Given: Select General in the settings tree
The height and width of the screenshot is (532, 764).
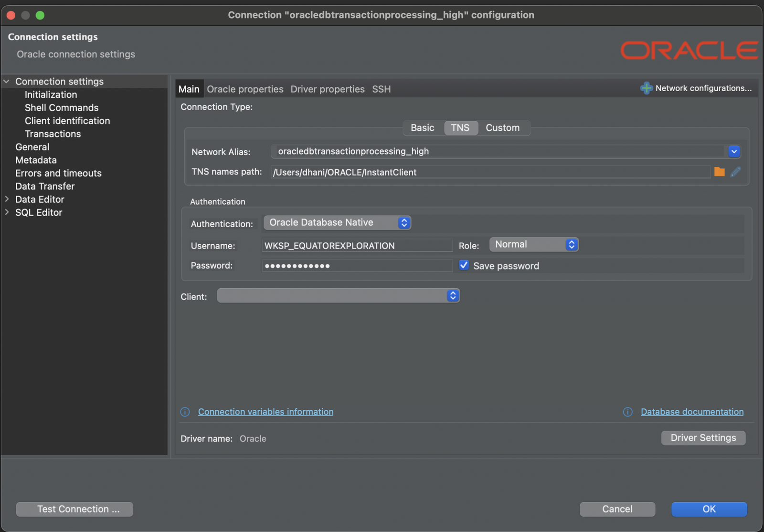Looking at the screenshot, I should [x=32, y=147].
